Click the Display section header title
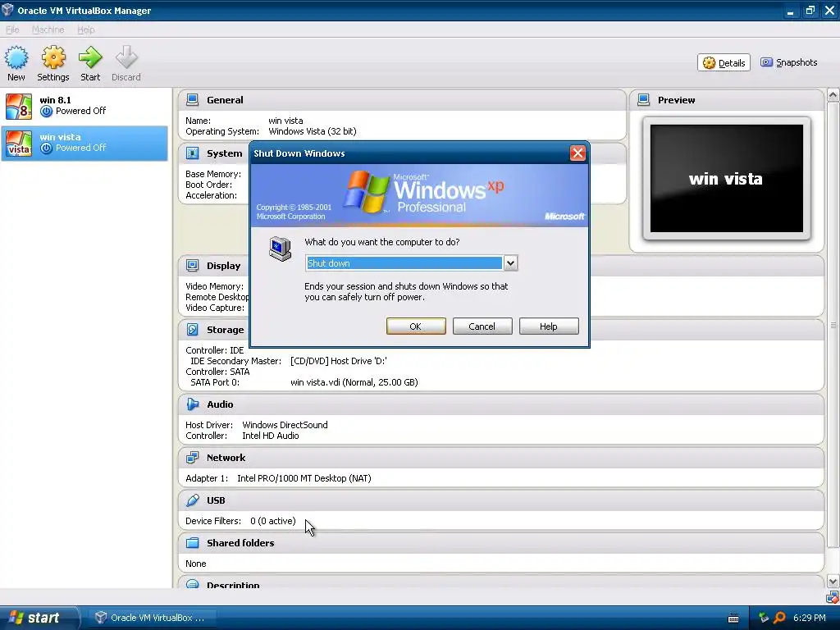Screen dimensions: 840x630 click(223, 266)
